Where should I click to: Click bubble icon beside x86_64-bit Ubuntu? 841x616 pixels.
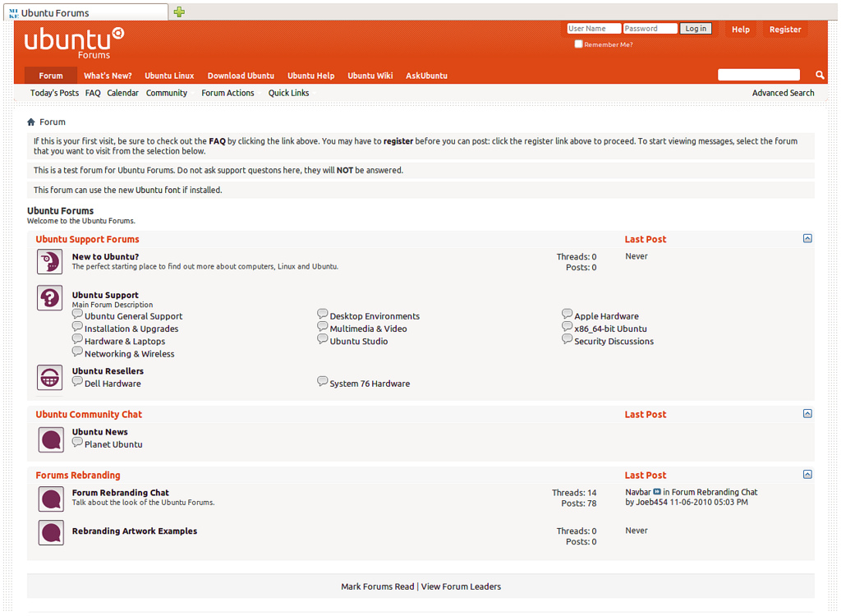pos(567,327)
